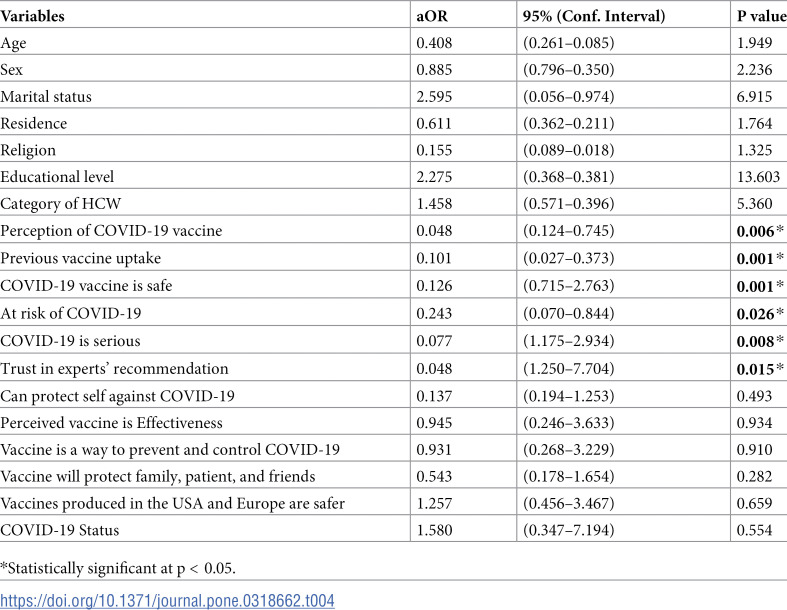This screenshot has width=787, height=610.
Task: Select Vaccines produced in USA and Europe row
Action: tap(394, 503)
